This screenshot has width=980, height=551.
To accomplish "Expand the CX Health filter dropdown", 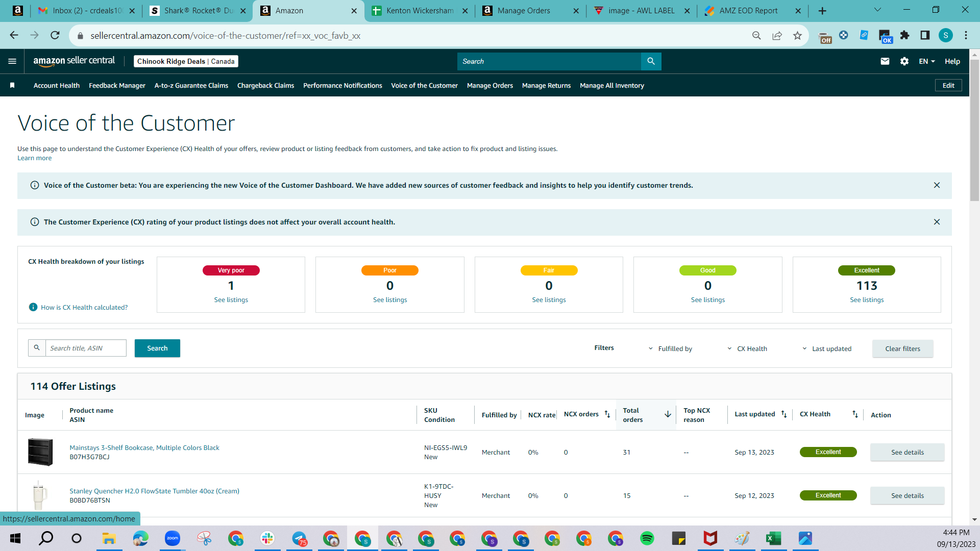I will 747,348.
